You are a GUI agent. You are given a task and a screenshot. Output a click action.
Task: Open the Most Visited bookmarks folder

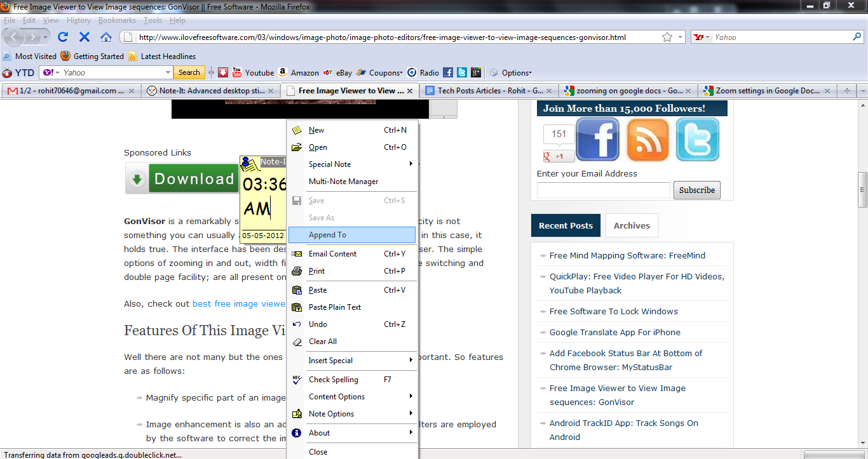(30, 56)
